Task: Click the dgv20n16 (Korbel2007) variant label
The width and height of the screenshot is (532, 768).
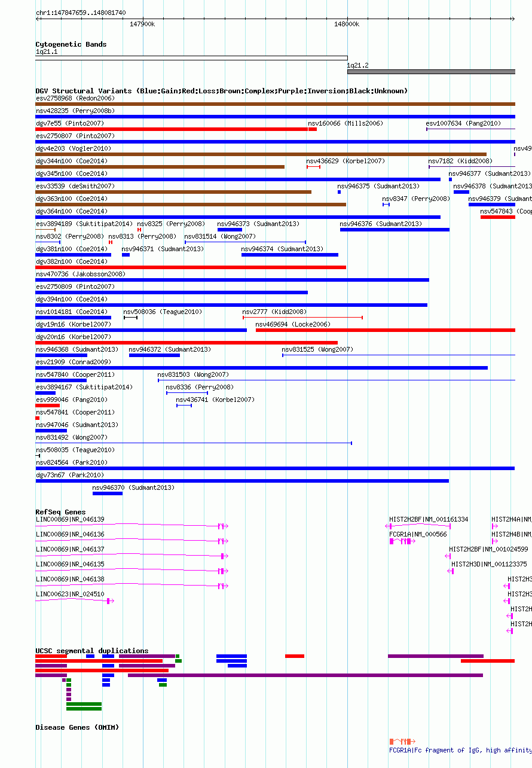Action: point(74,337)
